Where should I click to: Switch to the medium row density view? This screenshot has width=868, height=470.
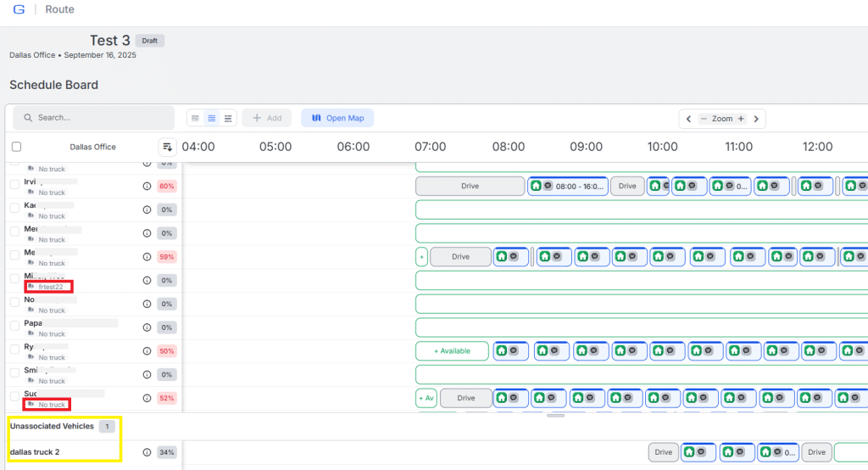tap(212, 118)
